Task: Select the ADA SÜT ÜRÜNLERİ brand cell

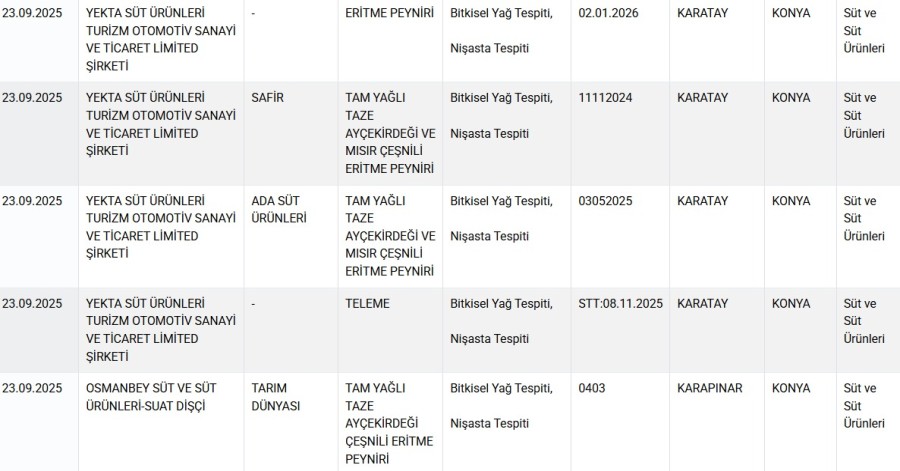Action: (x=279, y=209)
